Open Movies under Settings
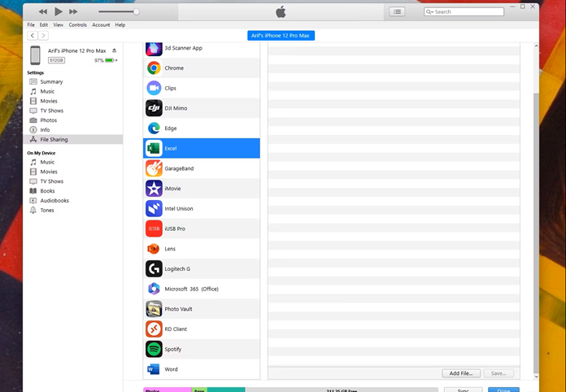This screenshot has width=566, height=392. 49,101
